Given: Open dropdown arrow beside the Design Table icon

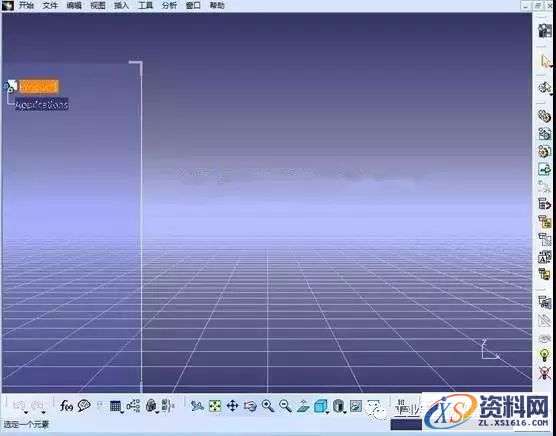Looking at the screenshot, I should (122, 412).
